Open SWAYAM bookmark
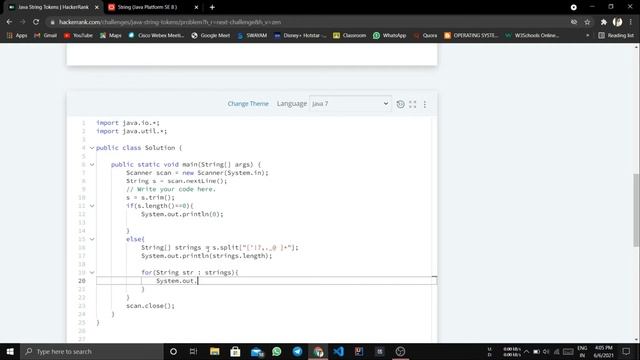 pyautogui.click(x=252, y=36)
